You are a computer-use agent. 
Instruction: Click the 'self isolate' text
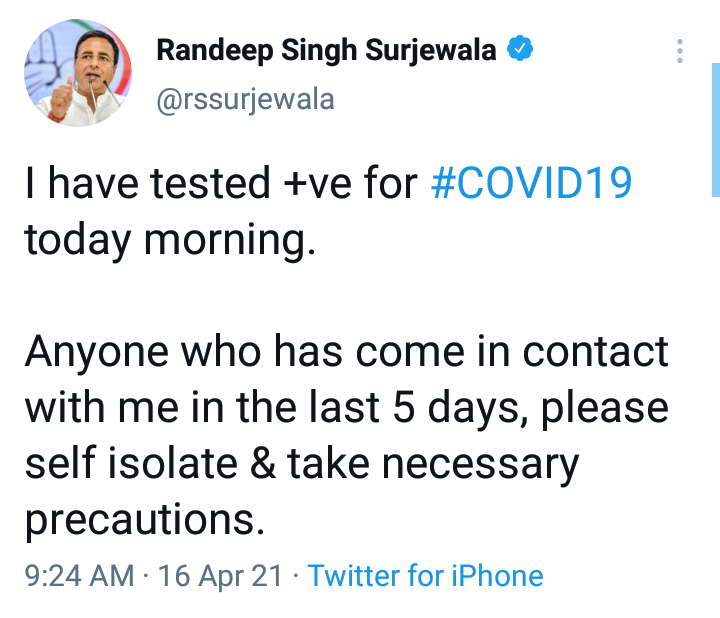pos(131,463)
